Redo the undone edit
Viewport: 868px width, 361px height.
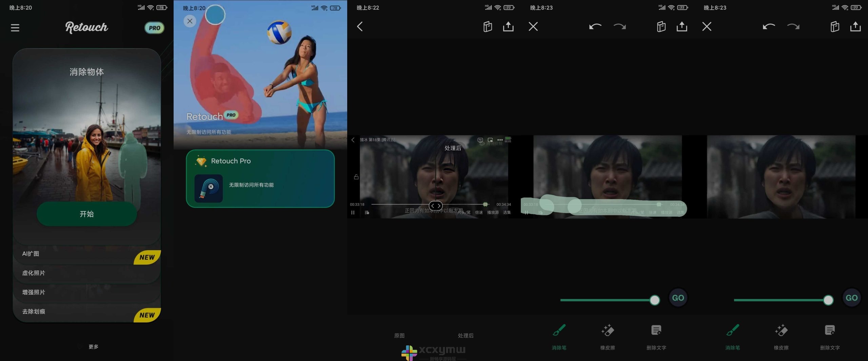pos(619,27)
